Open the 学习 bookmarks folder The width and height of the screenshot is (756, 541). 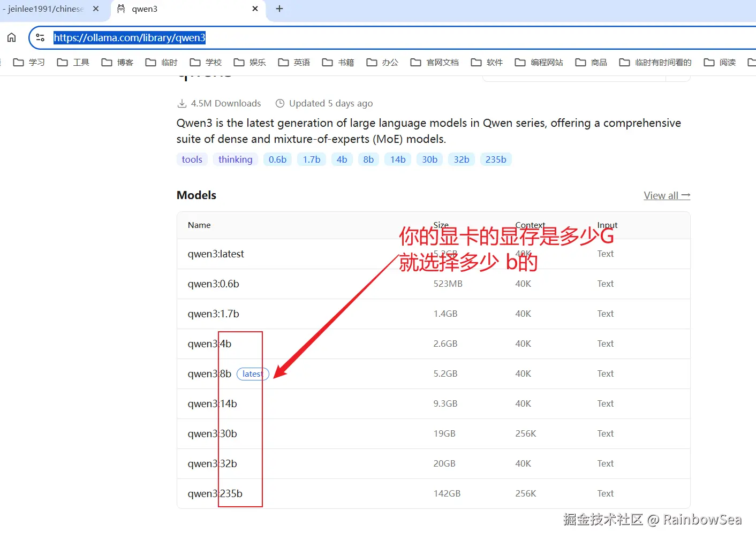(x=29, y=62)
